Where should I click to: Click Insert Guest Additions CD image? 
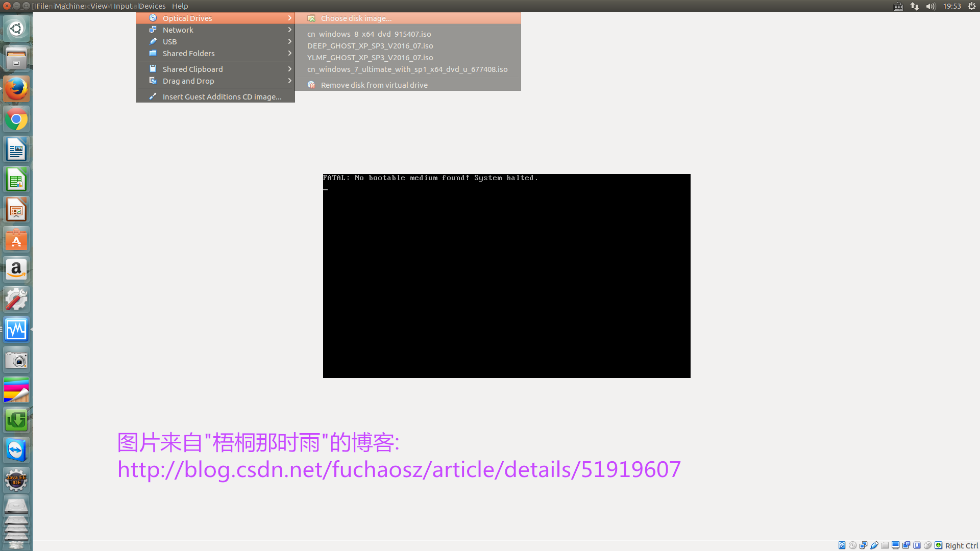click(222, 96)
